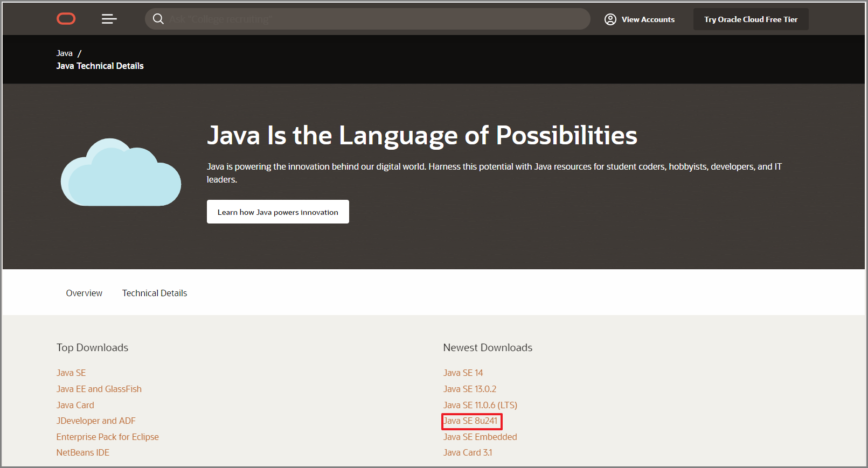Click the Newest Downloads heading

click(488, 347)
